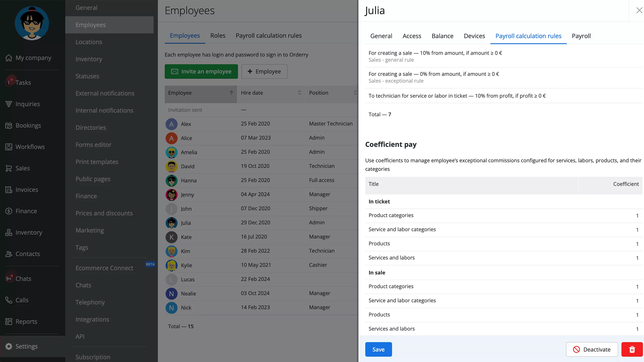
Task: Go to Invoices in left sidebar
Action: pos(27,190)
